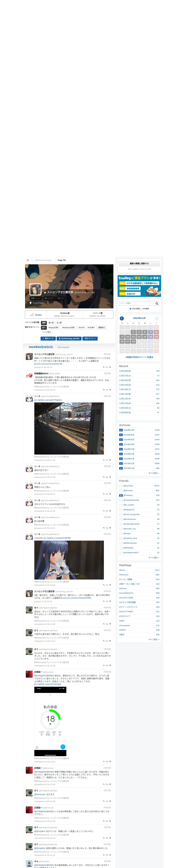This screenshot has height=868, width=186.
Task: Enable Replyを除く filter
Action: point(54,328)
